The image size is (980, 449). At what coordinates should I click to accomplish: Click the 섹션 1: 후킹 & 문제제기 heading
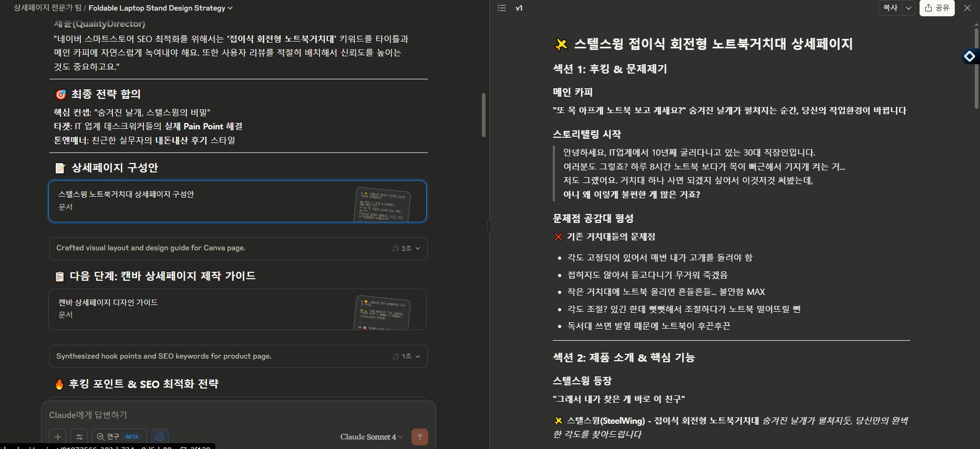pos(610,69)
